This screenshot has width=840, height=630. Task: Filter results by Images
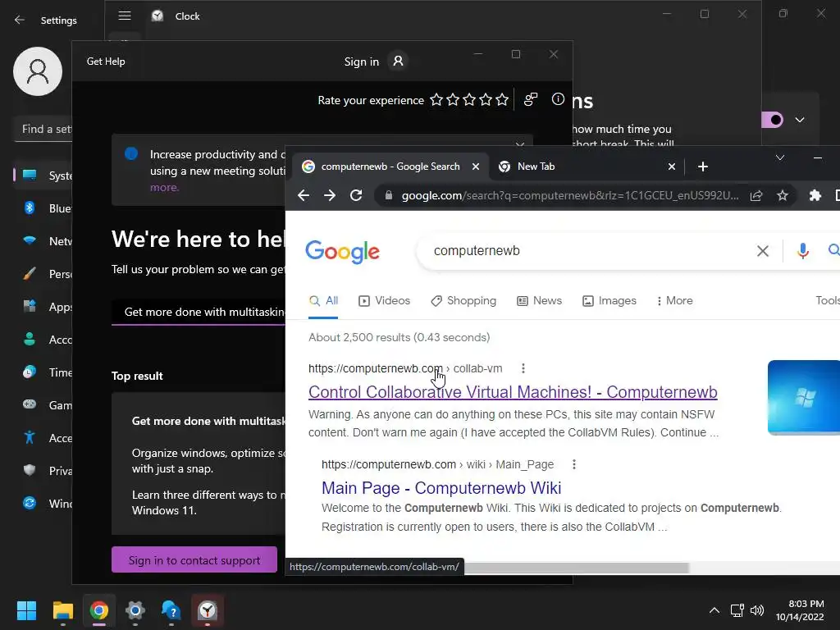coord(609,301)
